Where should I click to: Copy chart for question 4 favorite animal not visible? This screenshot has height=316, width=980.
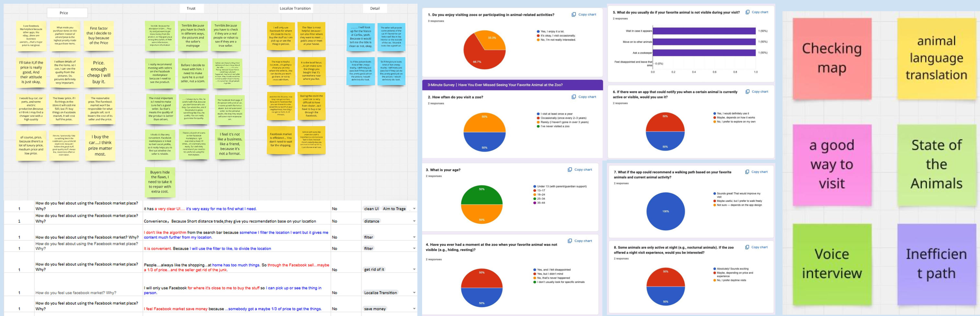(579, 240)
